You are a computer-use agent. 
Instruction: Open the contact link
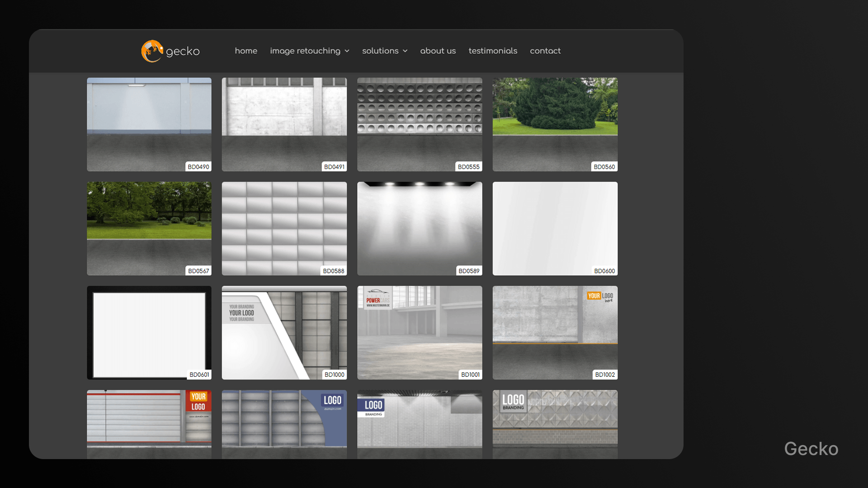pos(545,51)
